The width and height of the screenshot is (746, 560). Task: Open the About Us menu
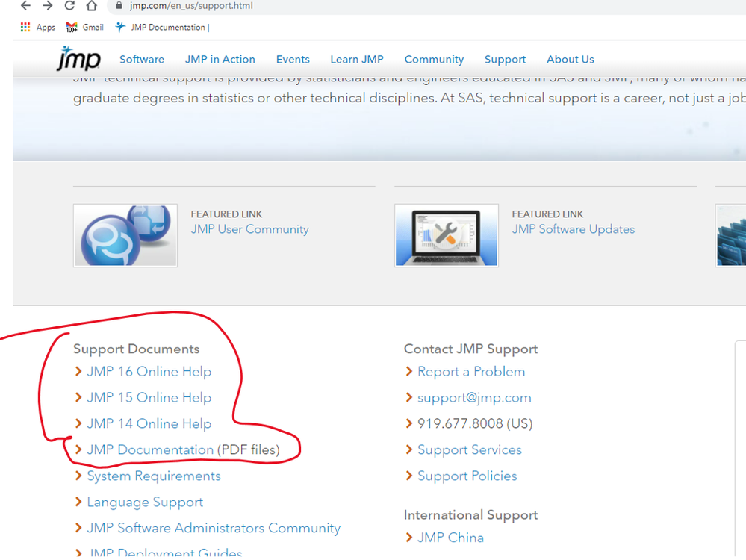point(570,60)
